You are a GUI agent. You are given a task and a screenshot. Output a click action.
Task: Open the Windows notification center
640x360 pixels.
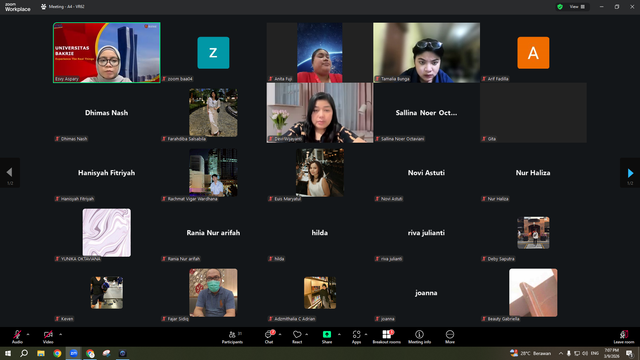point(630,353)
